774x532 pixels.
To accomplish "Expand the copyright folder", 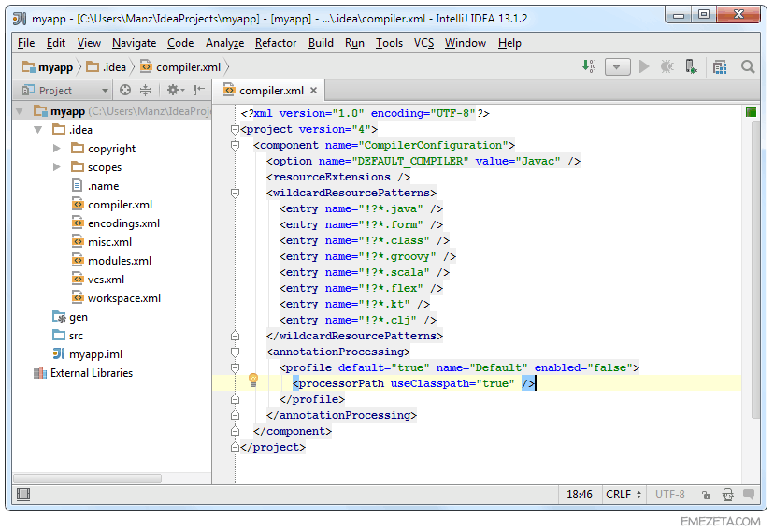I will [x=56, y=148].
